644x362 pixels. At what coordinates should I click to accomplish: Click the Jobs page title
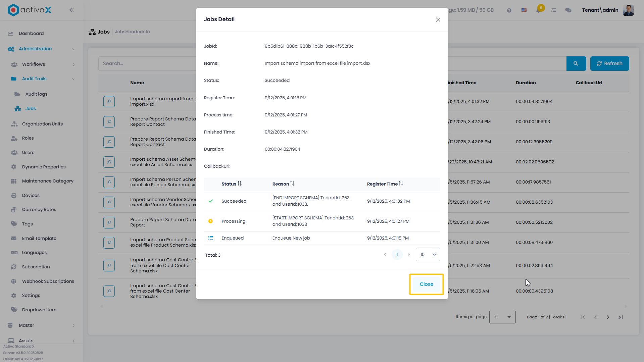(x=103, y=32)
